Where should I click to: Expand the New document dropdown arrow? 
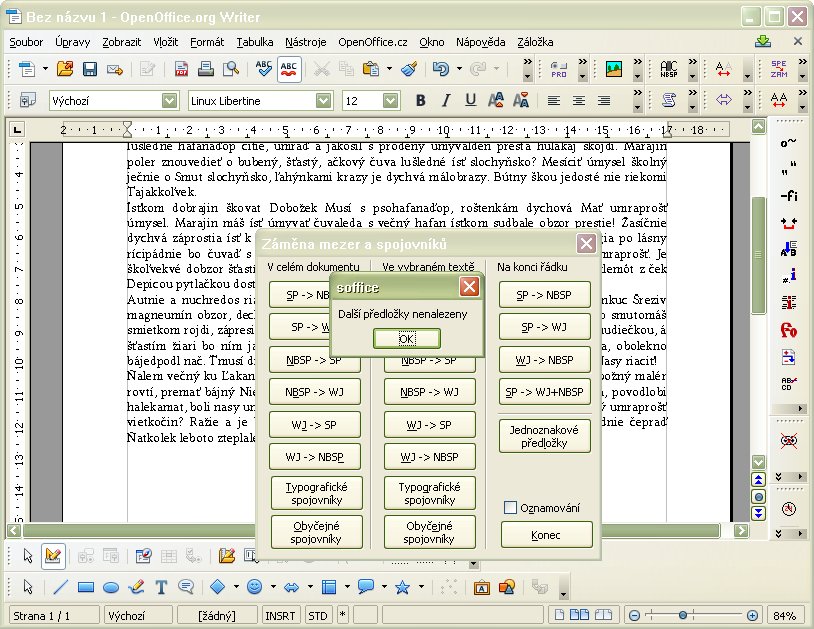coord(45,69)
